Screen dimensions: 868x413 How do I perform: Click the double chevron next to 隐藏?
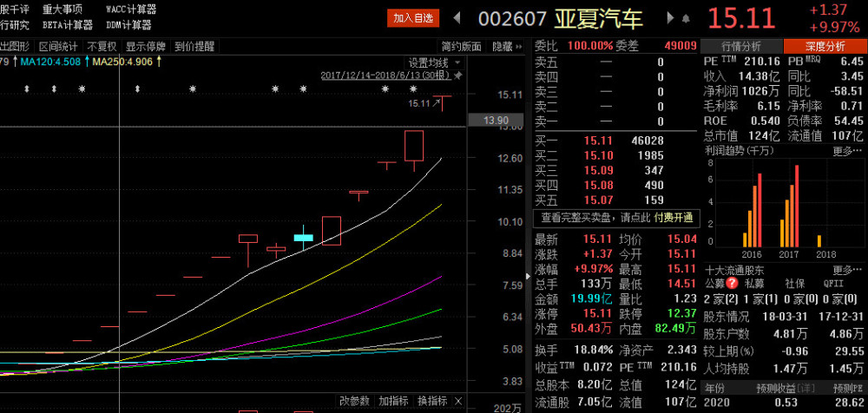point(519,47)
